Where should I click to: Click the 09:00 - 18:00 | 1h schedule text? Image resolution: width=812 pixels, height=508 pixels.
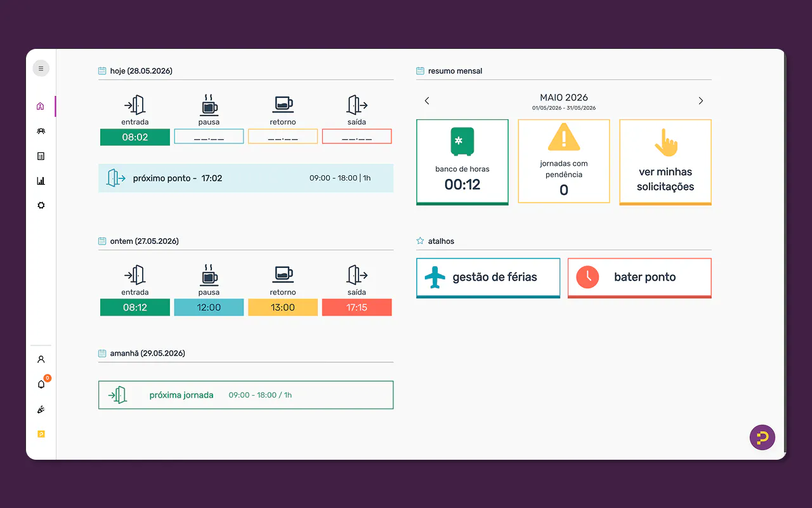tap(340, 178)
